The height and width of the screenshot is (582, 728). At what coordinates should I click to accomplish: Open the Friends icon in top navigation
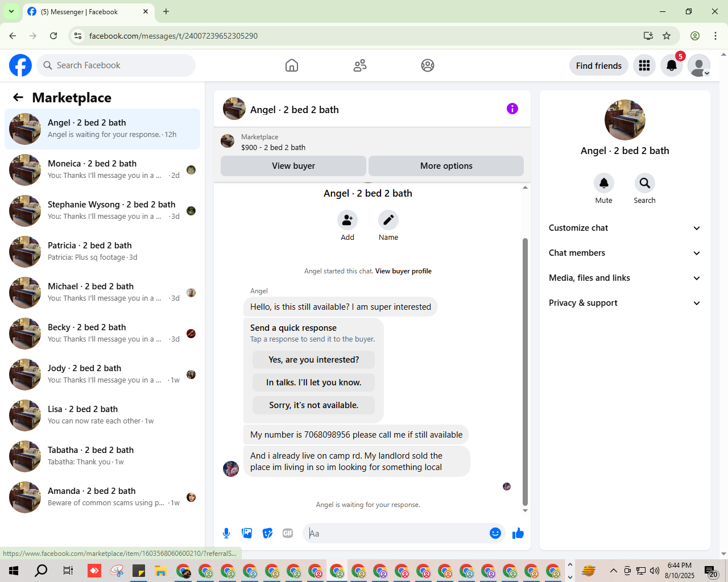coord(360,65)
